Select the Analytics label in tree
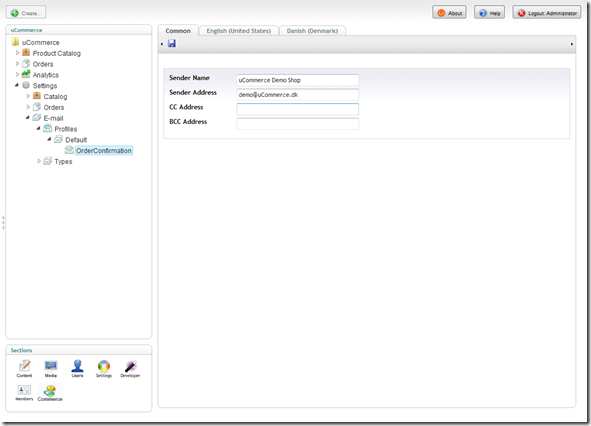The height and width of the screenshot is (426, 591). (46, 75)
